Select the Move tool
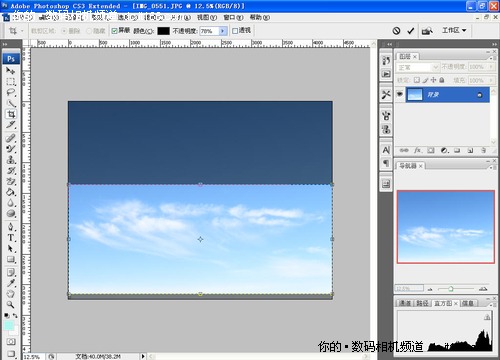500x360 pixels. 11,71
